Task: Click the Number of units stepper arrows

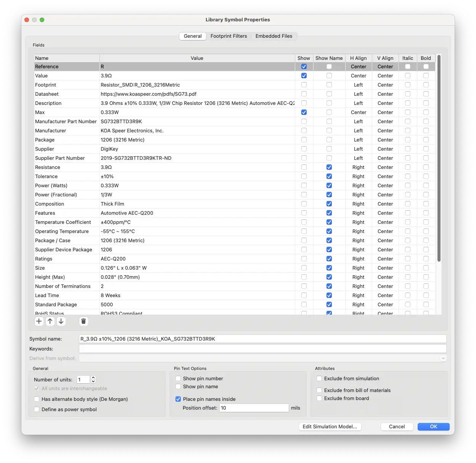Action: pos(93,379)
